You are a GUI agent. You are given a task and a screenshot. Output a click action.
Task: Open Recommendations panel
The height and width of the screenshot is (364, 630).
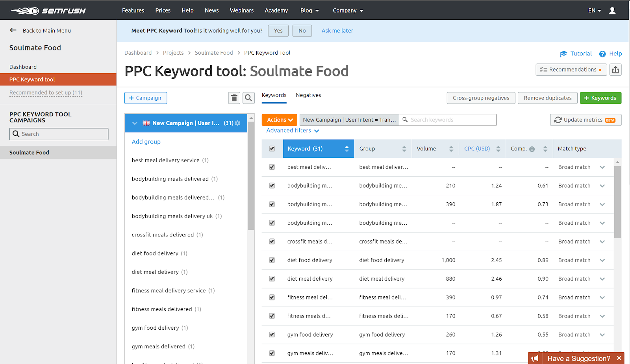571,70
